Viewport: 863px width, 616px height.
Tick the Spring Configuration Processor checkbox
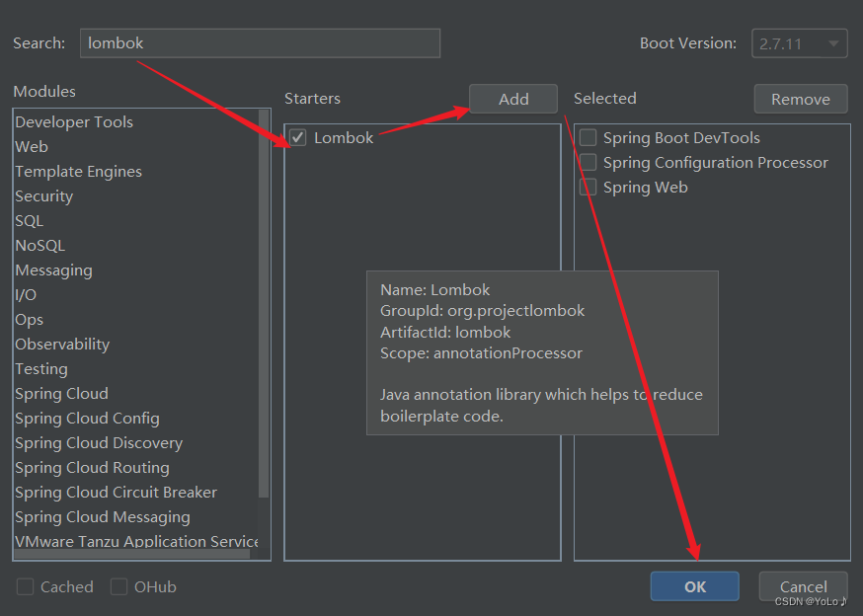coord(588,163)
